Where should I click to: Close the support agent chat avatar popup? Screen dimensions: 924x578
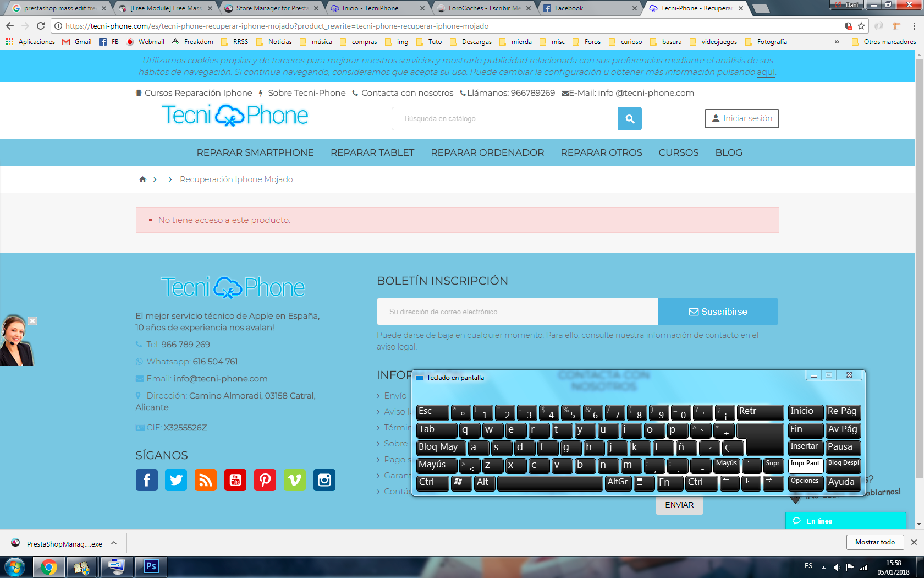point(32,321)
